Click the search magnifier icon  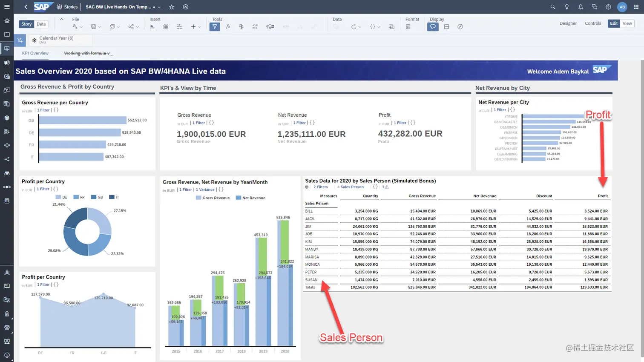click(553, 7)
